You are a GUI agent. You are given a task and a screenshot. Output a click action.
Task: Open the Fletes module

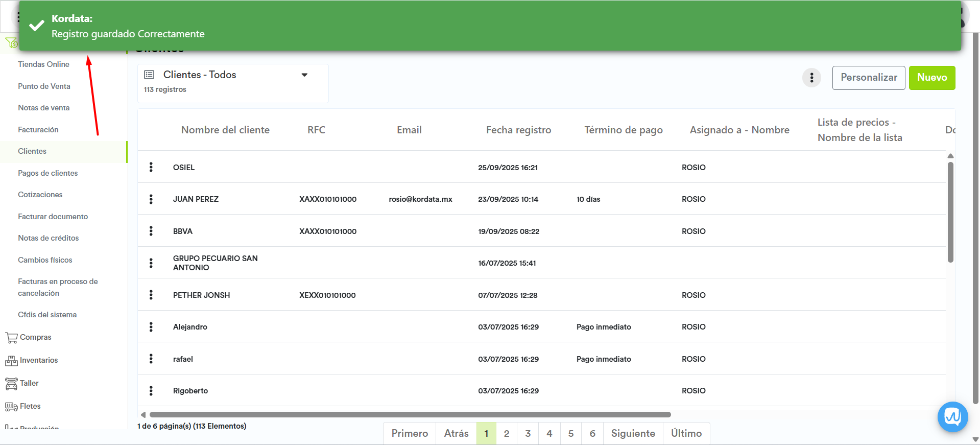30,406
